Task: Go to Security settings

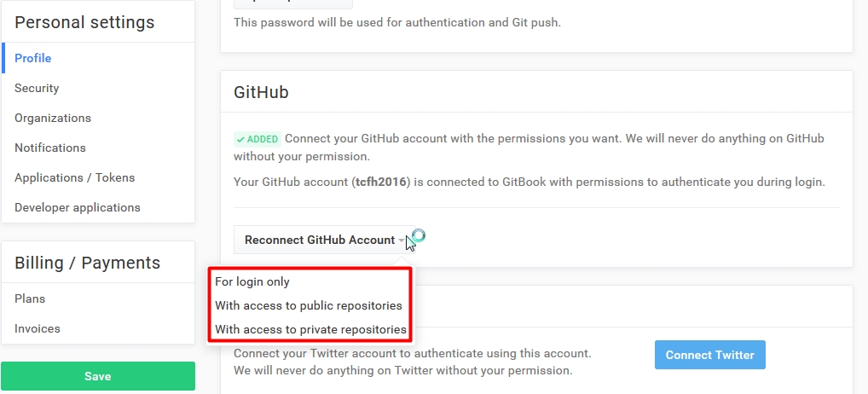Action: pos(37,88)
